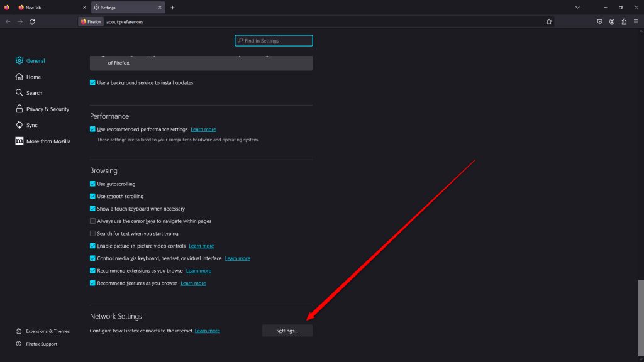Open Privacy & Security settings
The height and width of the screenshot is (362, 644).
click(47, 109)
